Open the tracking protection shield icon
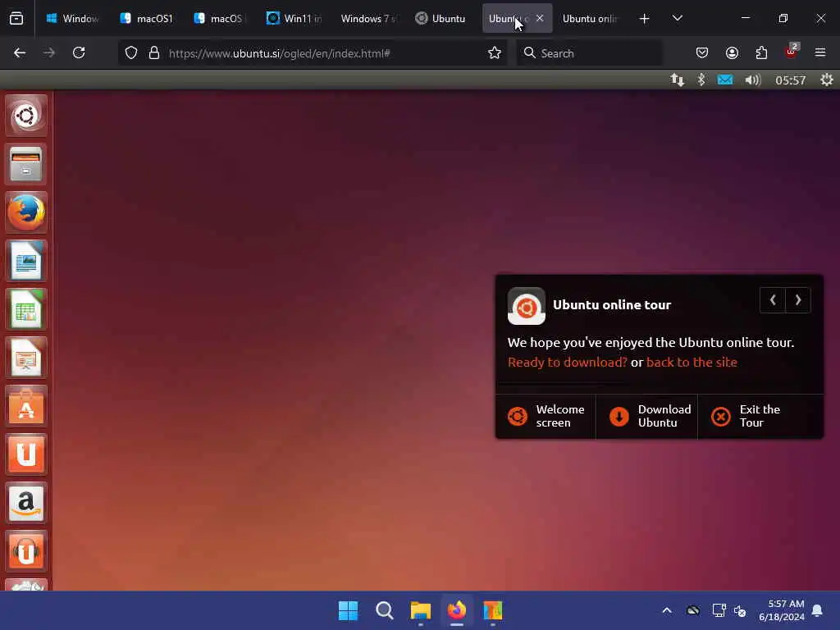This screenshot has width=840, height=630. [x=131, y=53]
